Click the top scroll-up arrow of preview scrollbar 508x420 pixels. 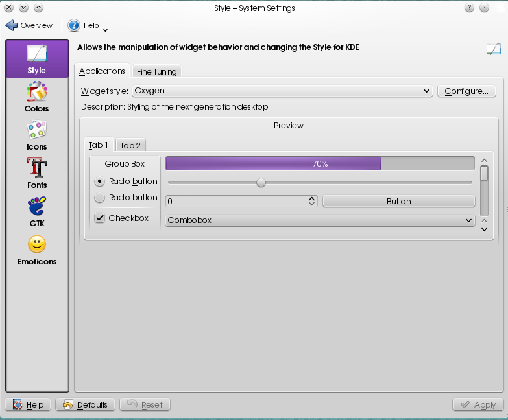click(485, 161)
